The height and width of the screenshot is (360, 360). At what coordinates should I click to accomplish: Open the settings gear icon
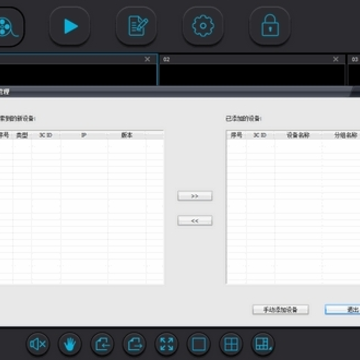(x=203, y=26)
